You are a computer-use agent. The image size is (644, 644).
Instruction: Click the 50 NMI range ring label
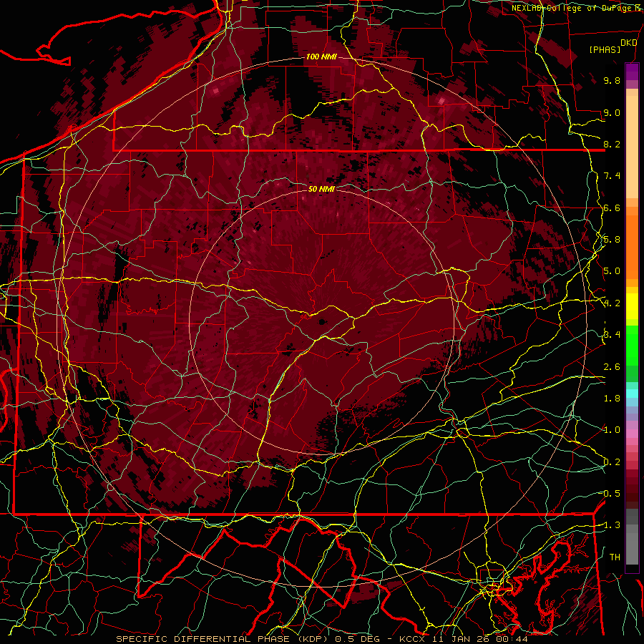(321, 189)
